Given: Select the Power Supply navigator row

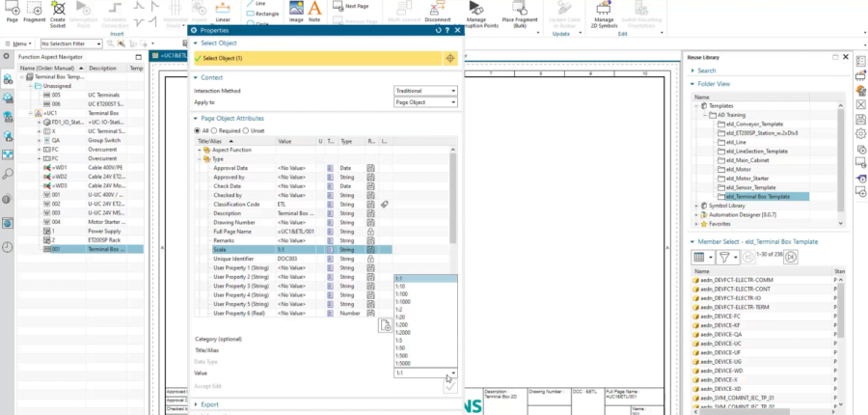Looking at the screenshot, I should click(x=80, y=231).
